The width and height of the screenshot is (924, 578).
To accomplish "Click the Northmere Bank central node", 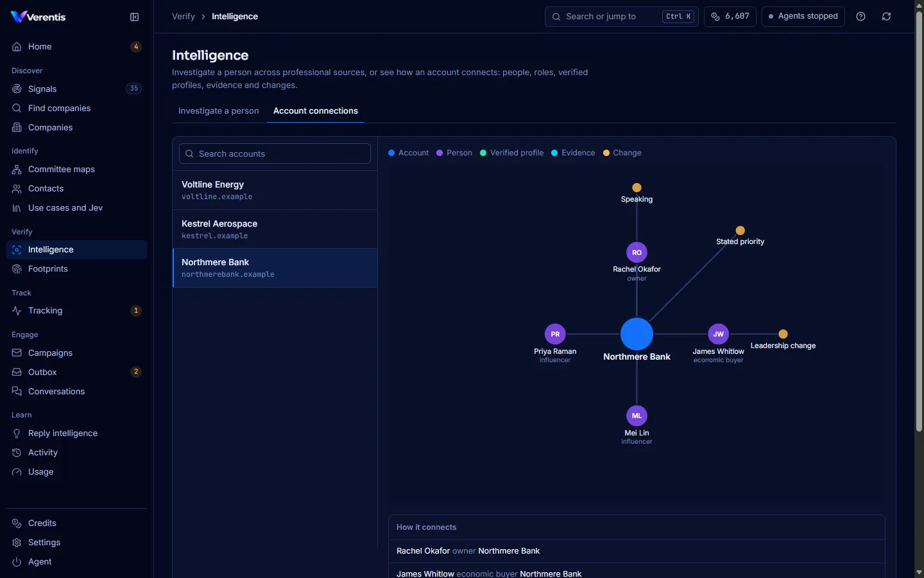I will [x=637, y=334].
